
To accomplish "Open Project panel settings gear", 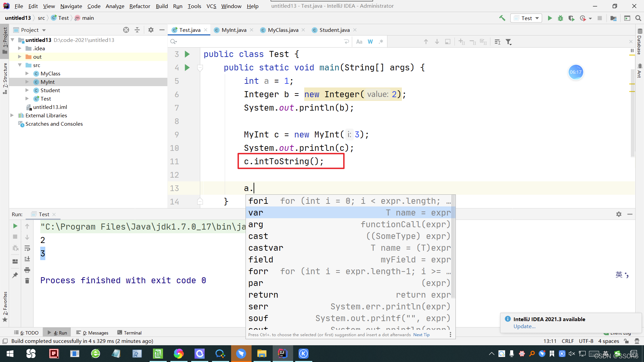I will (151, 30).
